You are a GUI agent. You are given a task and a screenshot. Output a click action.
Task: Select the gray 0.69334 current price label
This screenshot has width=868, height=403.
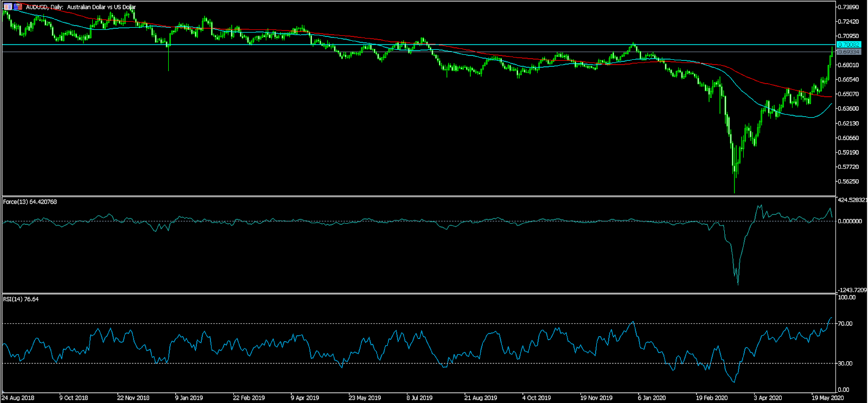click(x=849, y=52)
